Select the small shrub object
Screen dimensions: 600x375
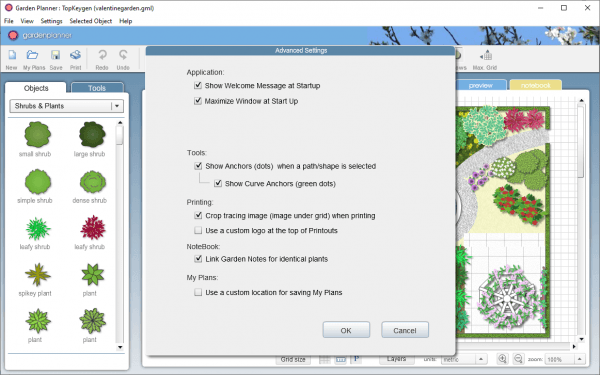coord(37,134)
